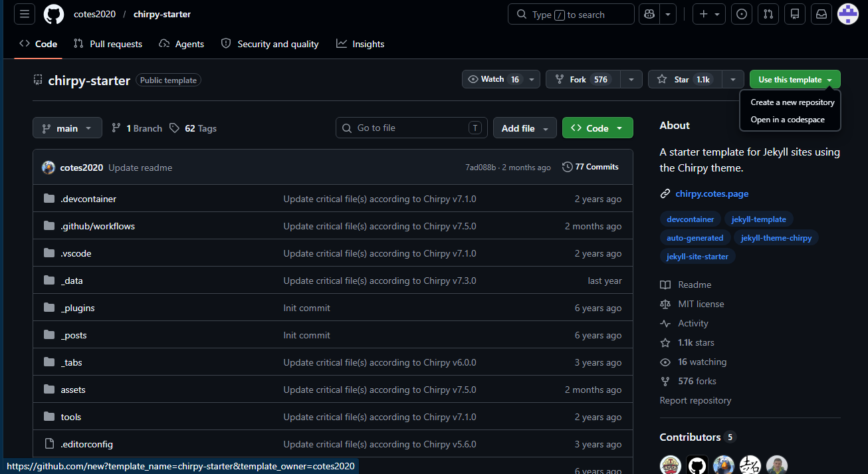
Task: Collapse the Use this template dropdown
Action: tap(795, 79)
